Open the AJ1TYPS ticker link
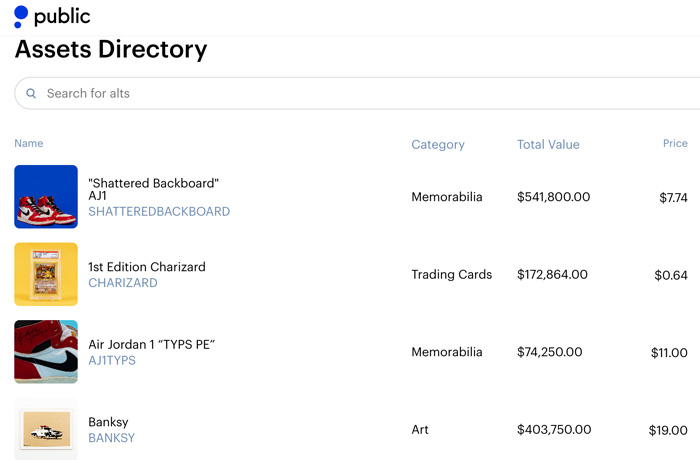The height and width of the screenshot is (460, 700). tap(112, 360)
